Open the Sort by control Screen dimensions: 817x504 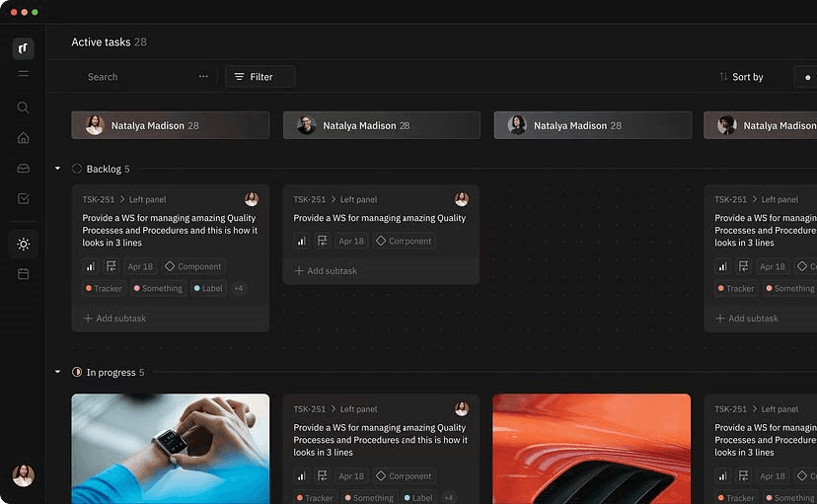741,77
